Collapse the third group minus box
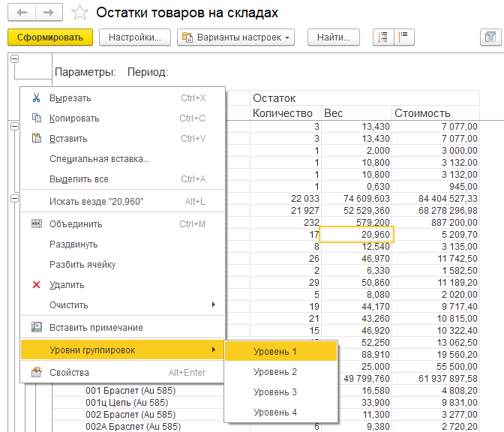The image size is (504, 432). tap(14, 199)
